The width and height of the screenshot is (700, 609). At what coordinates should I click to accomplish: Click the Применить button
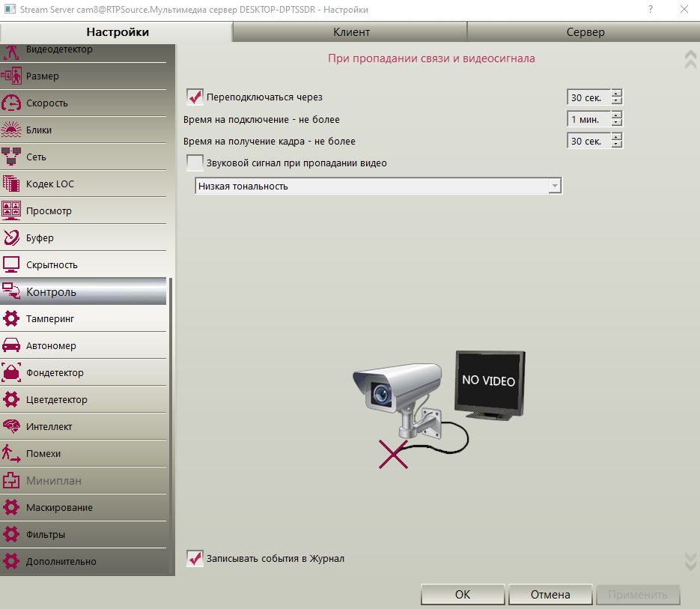(x=638, y=594)
